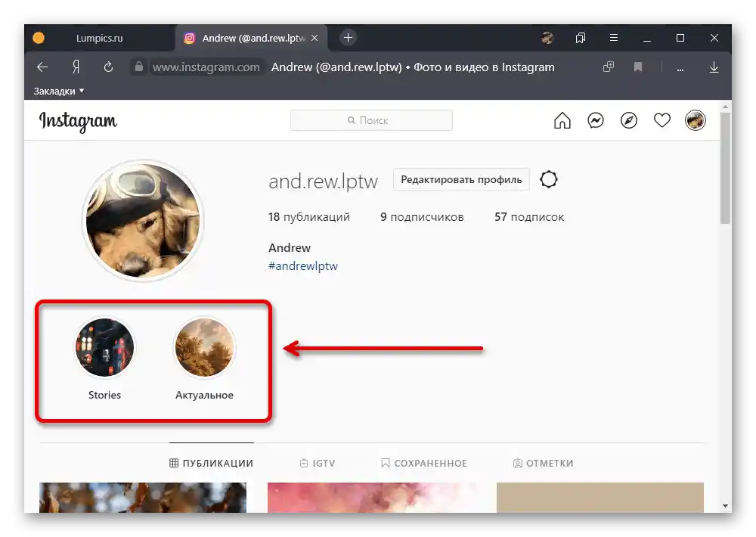Click the Поиск search field

pyautogui.click(x=371, y=120)
